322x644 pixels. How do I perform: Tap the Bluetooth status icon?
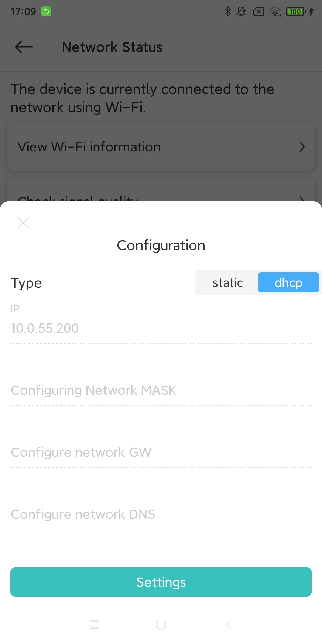[228, 12]
